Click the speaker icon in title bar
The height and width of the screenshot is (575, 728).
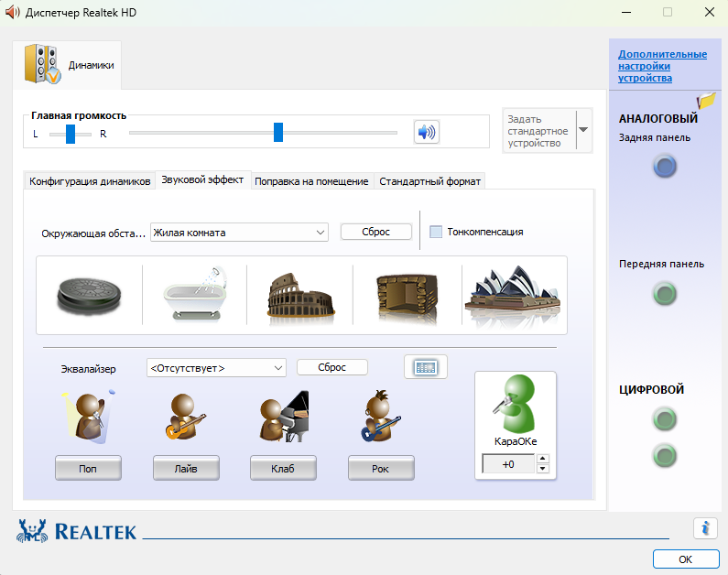point(13,12)
